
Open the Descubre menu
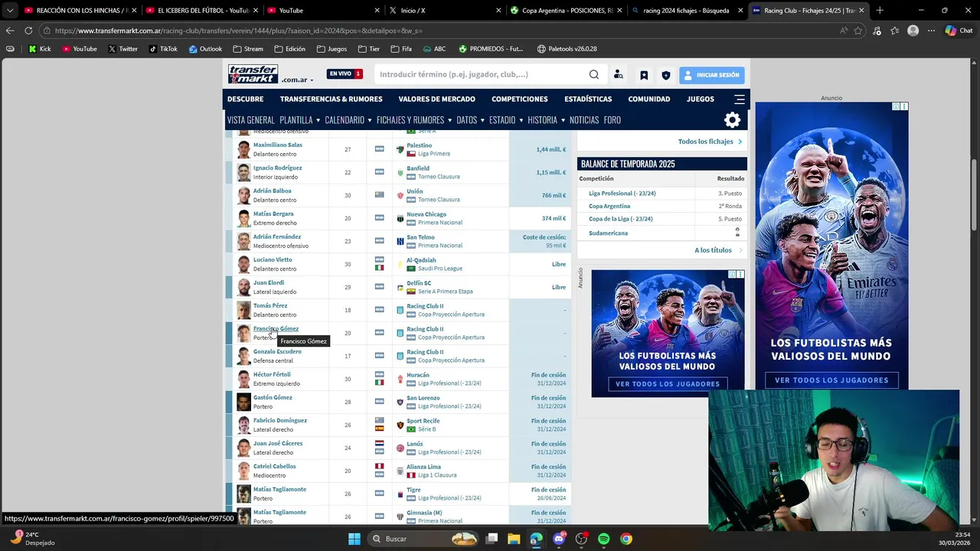(245, 99)
